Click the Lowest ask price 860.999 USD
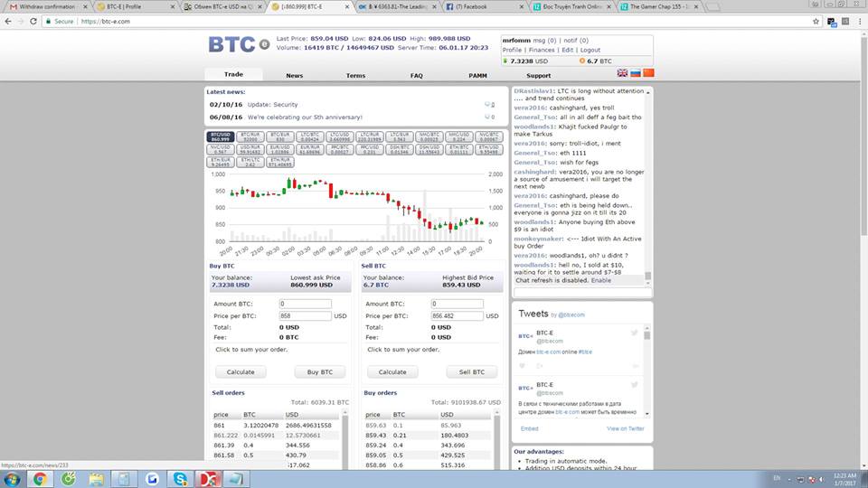Viewport: 868px width, 488px height. [x=312, y=285]
